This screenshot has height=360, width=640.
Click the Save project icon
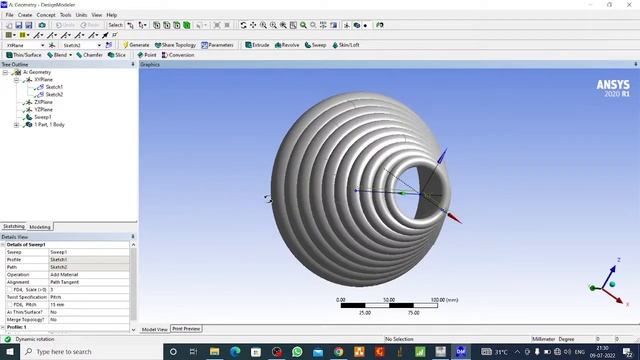coord(19,25)
